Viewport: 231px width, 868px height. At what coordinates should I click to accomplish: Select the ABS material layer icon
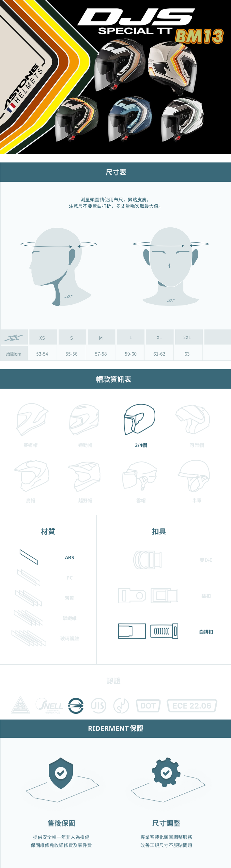[x=29, y=557]
